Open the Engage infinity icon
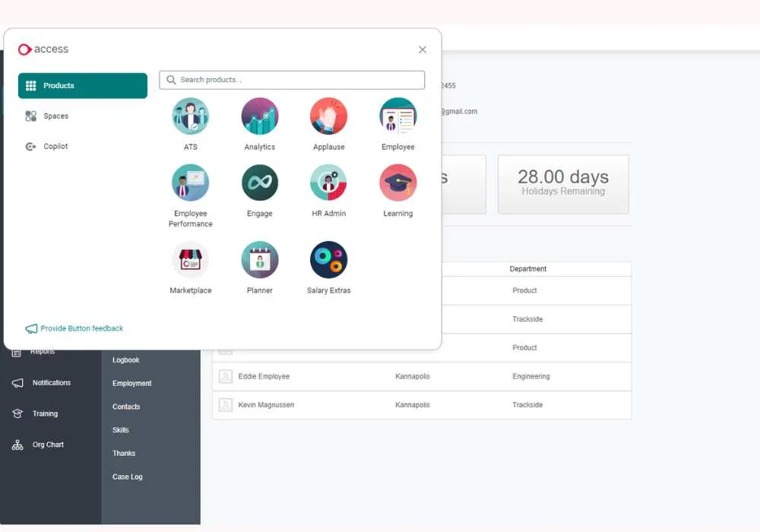Image resolution: width=760 pixels, height=532 pixels. tap(260, 182)
